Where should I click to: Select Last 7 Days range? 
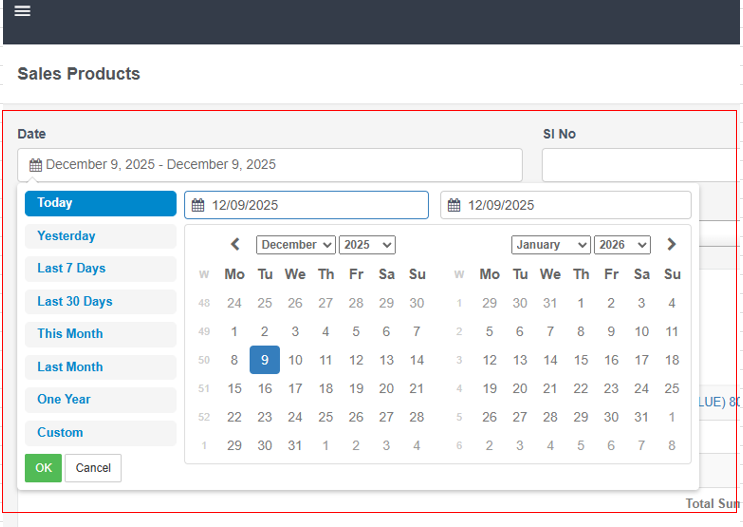coord(100,269)
